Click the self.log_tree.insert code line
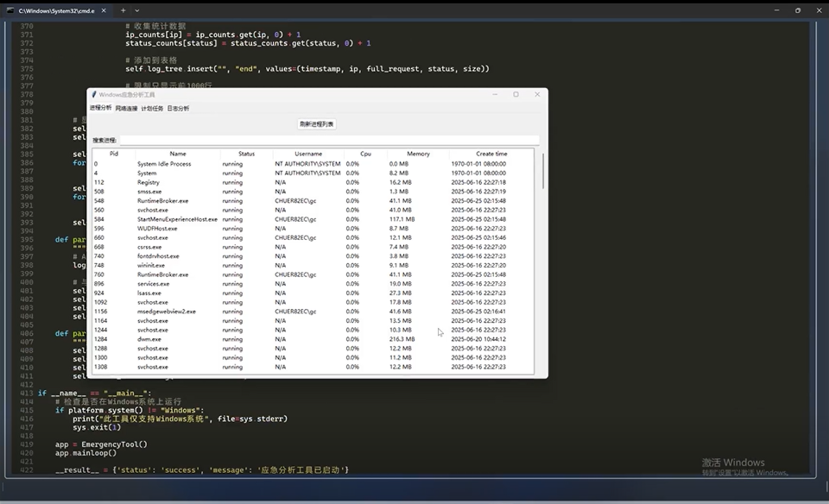 click(x=307, y=69)
